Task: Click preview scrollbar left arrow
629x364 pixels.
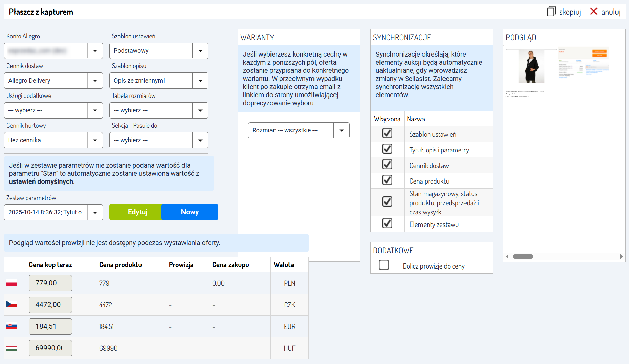Action: pyautogui.click(x=507, y=257)
